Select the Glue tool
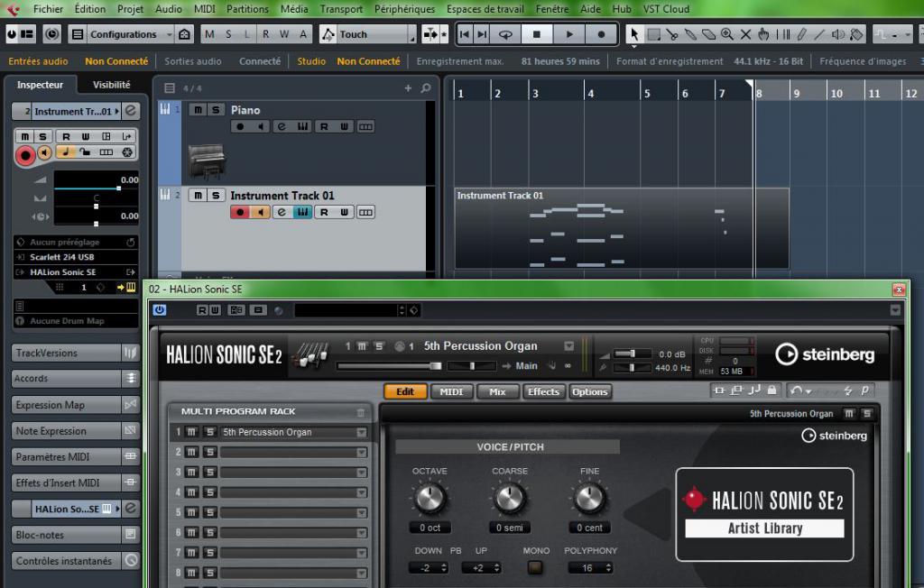 pyautogui.click(x=690, y=34)
